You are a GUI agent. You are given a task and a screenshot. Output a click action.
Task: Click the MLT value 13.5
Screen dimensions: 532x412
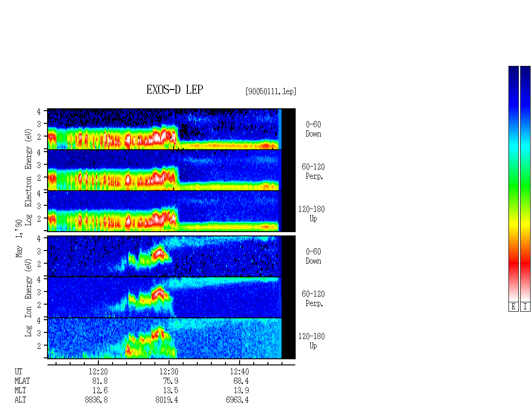point(170,391)
